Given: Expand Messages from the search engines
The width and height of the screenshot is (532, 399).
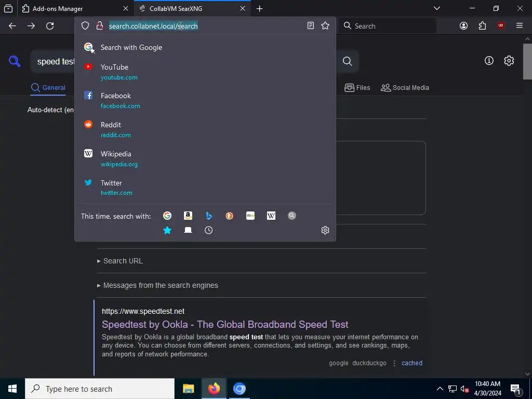Looking at the screenshot, I should click(x=157, y=285).
